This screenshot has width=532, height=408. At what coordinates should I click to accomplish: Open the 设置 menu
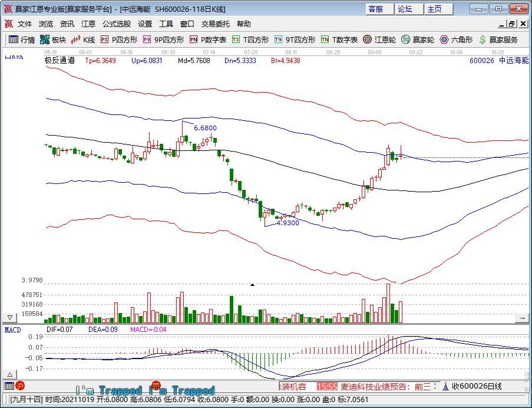pyautogui.click(x=145, y=24)
